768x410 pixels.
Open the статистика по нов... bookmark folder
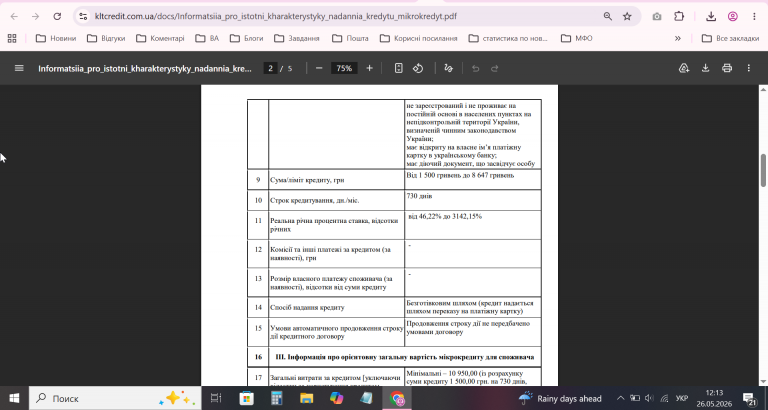pyautogui.click(x=508, y=38)
